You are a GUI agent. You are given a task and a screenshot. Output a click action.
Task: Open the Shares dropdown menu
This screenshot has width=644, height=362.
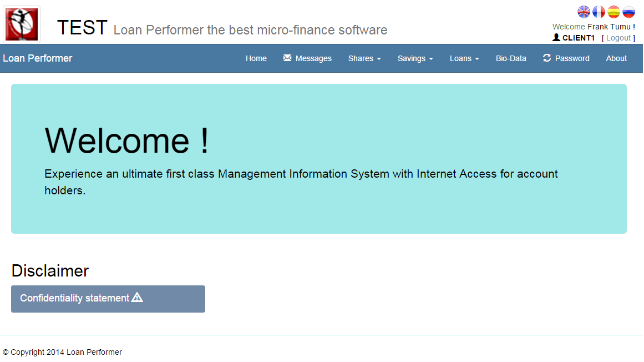coord(364,58)
